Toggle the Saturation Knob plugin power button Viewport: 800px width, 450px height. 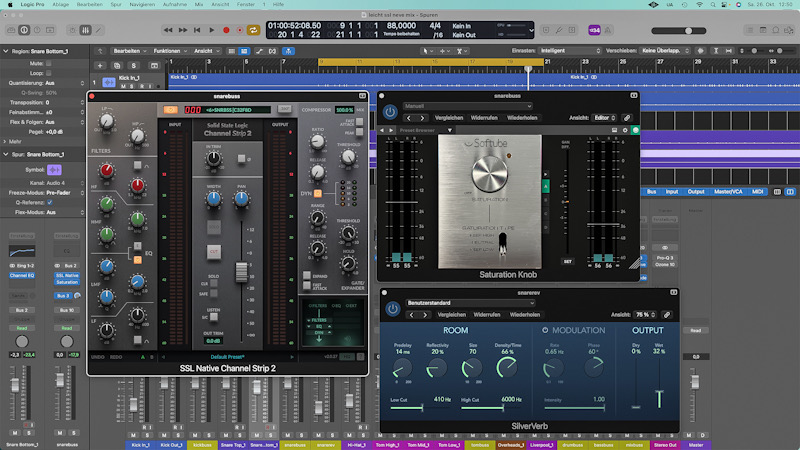point(390,112)
